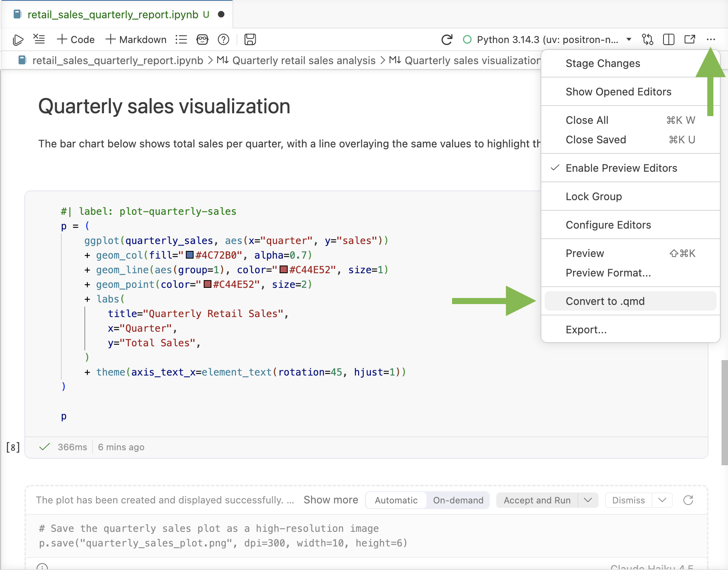This screenshot has width=728, height=570.
Task: Click Quarterly sales visualization breadcrumb
Action: click(472, 60)
